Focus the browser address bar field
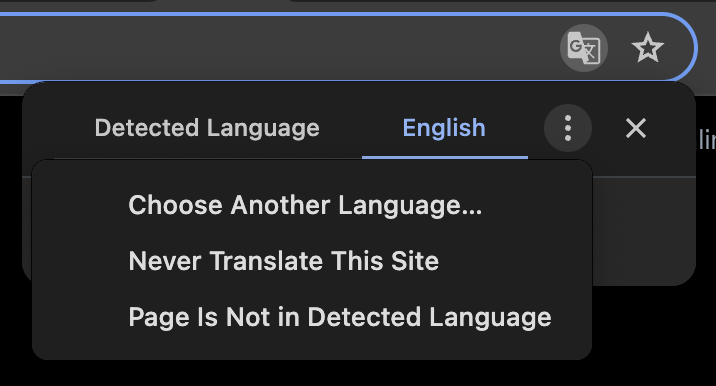Viewport: 716px width, 386px height. pyautogui.click(x=274, y=48)
